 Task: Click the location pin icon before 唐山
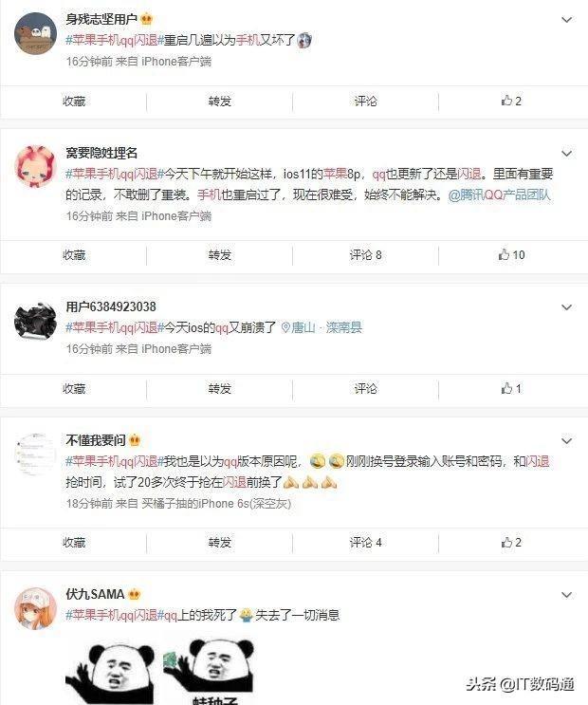click(x=285, y=327)
